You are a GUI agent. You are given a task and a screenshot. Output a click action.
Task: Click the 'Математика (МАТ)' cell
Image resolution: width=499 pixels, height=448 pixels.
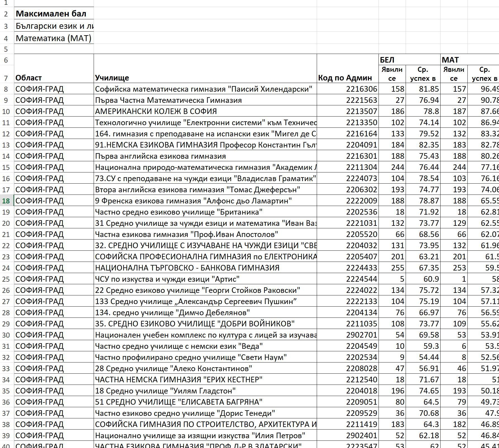tap(54, 38)
